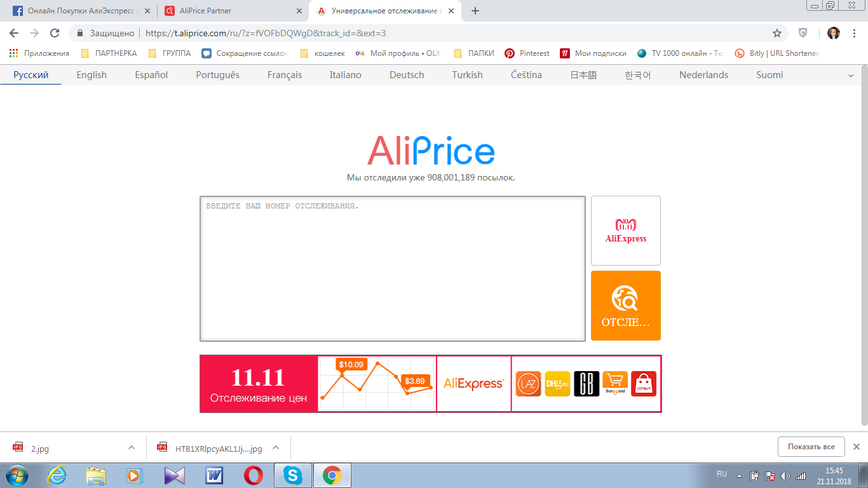Click the AliPrice logo
The width and height of the screenshot is (868, 488).
click(431, 151)
